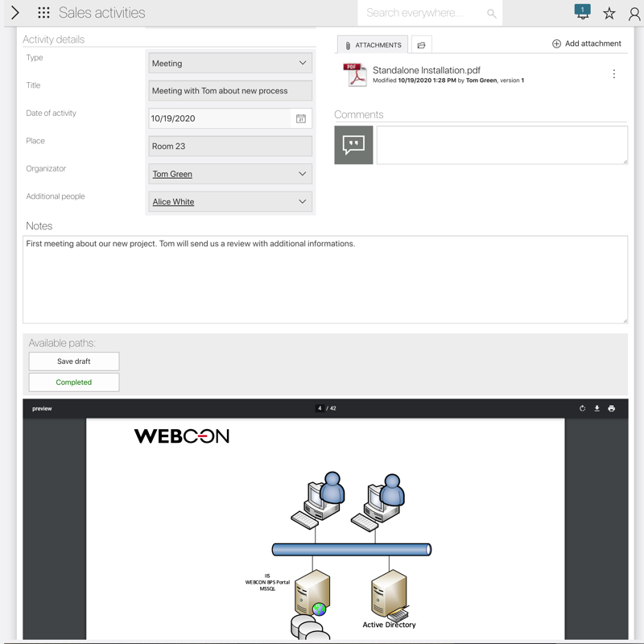Open the date picker calendar icon
This screenshot has width=644, height=644.
pyautogui.click(x=300, y=118)
